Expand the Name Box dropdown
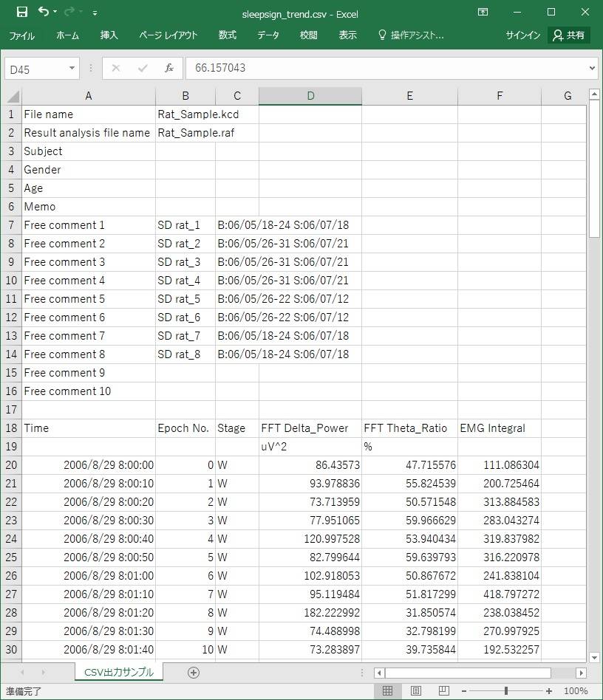The width and height of the screenshot is (603, 700). coord(72,68)
